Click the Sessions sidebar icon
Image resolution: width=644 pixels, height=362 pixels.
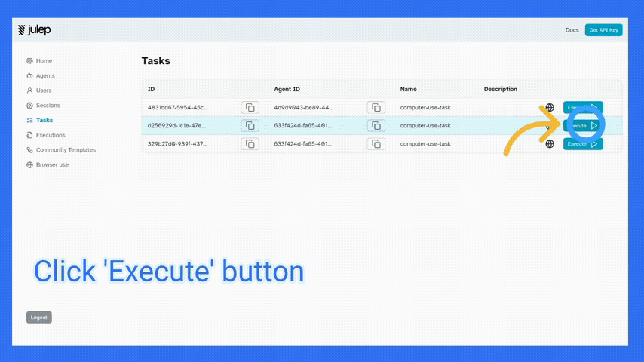tap(29, 105)
